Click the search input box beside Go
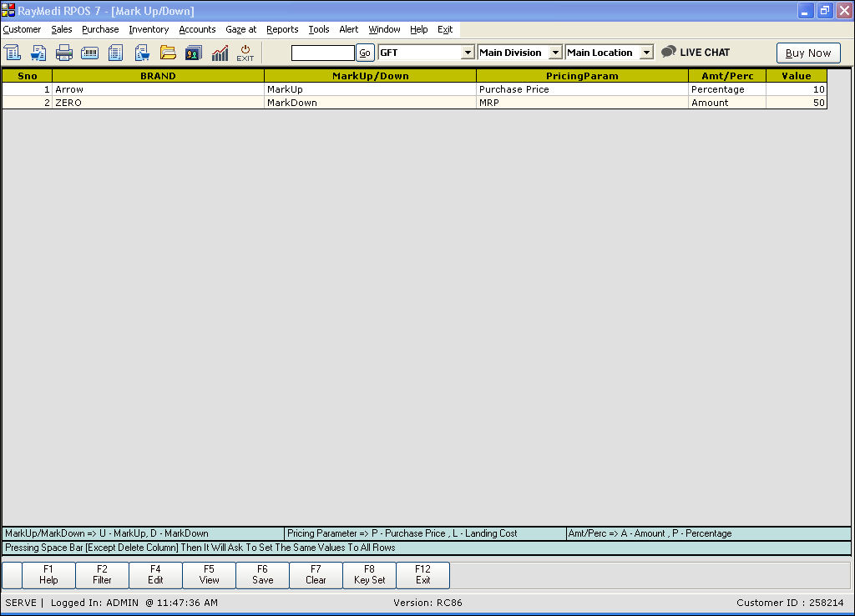The image size is (855, 616). point(322,53)
